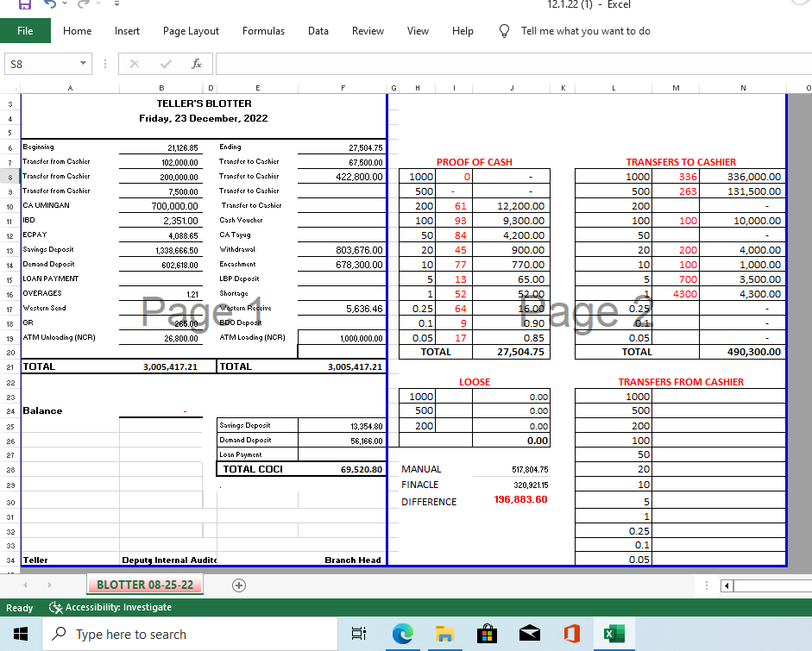The image size is (812, 651).
Task: Click the Save icon in quick access toolbar
Action: pyautogui.click(x=24, y=4)
